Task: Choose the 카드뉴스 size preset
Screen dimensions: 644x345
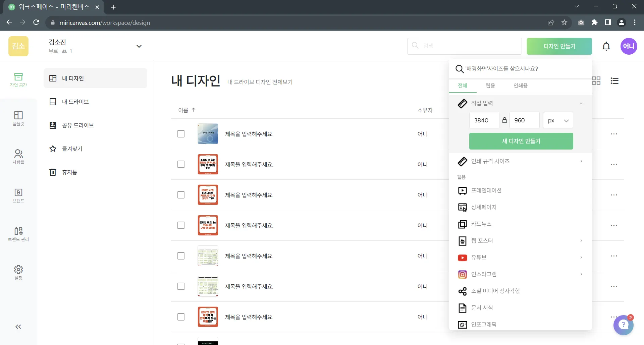Action: tap(521, 224)
